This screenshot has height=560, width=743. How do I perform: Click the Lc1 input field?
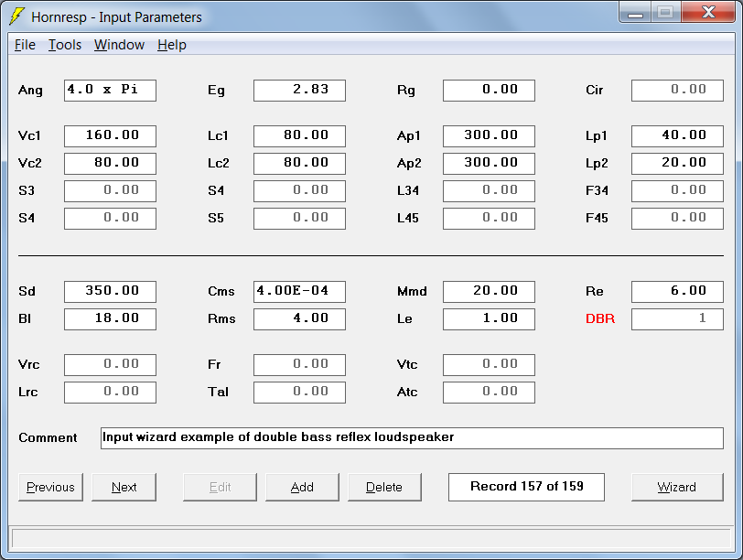click(299, 136)
